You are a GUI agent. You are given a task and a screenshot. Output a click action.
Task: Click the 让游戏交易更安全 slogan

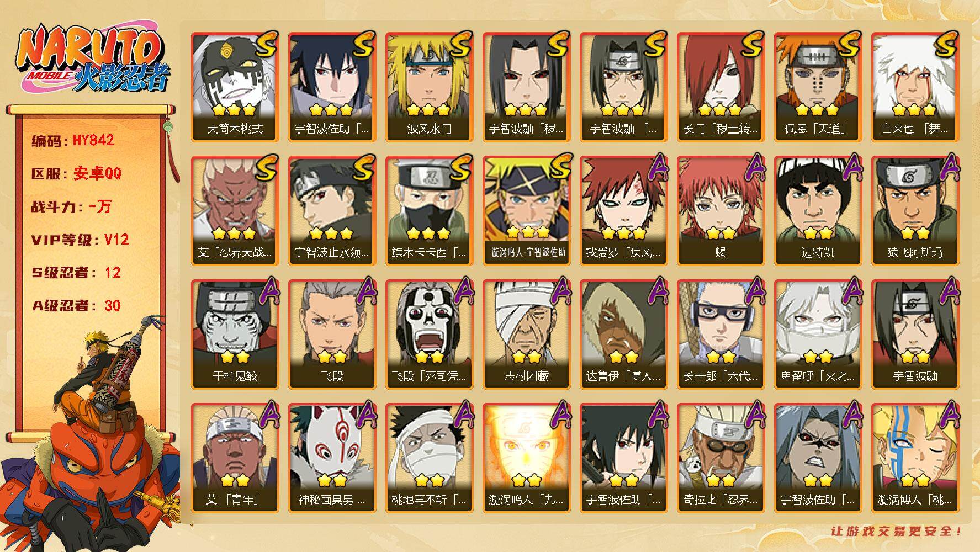point(897,531)
